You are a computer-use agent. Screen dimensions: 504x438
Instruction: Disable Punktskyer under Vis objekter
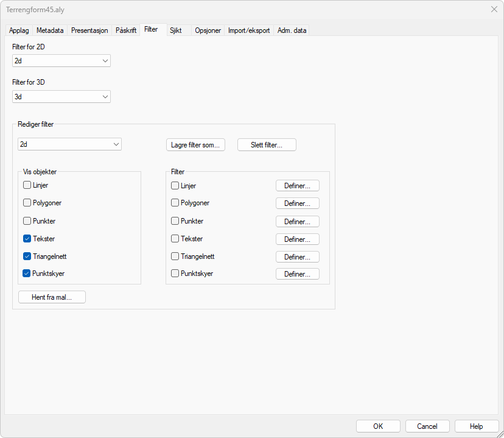pos(27,274)
